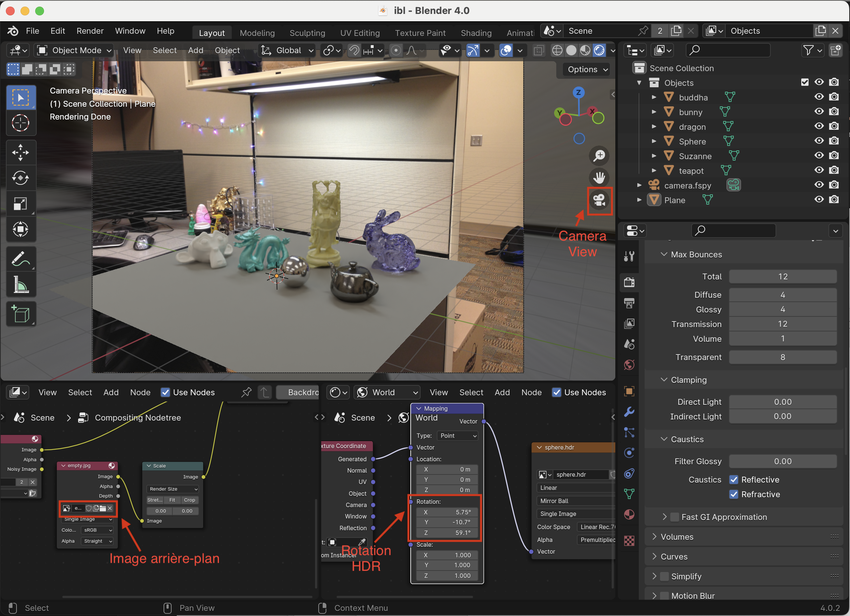Open the World properties tab icon
Viewport: 850px width, 616px height.
[629, 364]
